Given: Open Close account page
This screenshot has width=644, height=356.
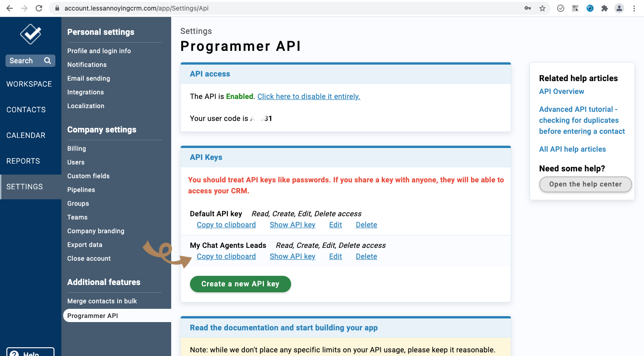Looking at the screenshot, I should point(89,258).
